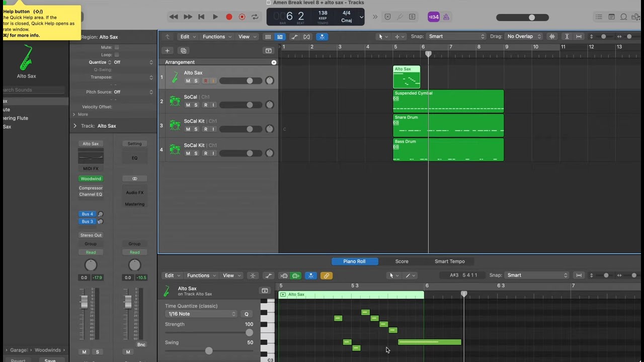Click the Alto Sax saxophone library icon
Screen dimensions: 644x362
tap(26, 58)
